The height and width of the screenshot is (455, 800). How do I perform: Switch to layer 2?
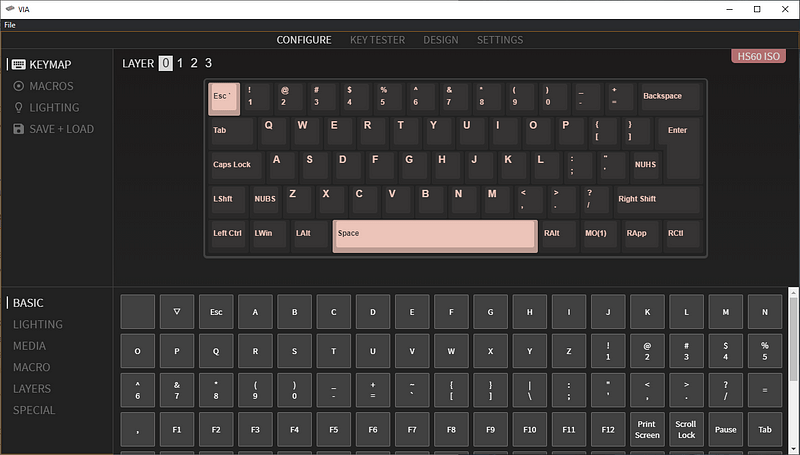coord(194,64)
